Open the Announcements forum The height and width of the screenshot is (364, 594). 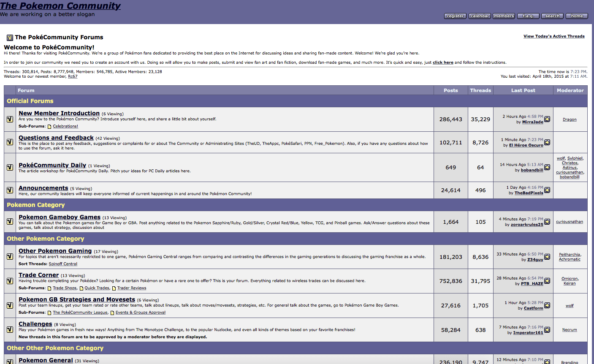[x=43, y=188]
